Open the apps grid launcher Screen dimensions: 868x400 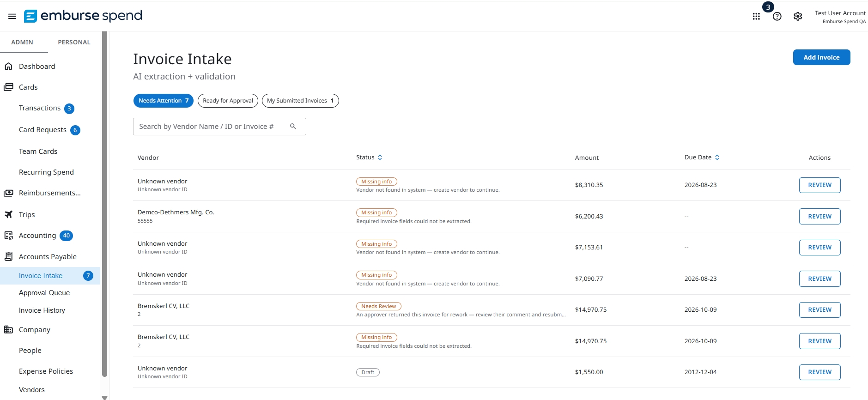point(756,16)
